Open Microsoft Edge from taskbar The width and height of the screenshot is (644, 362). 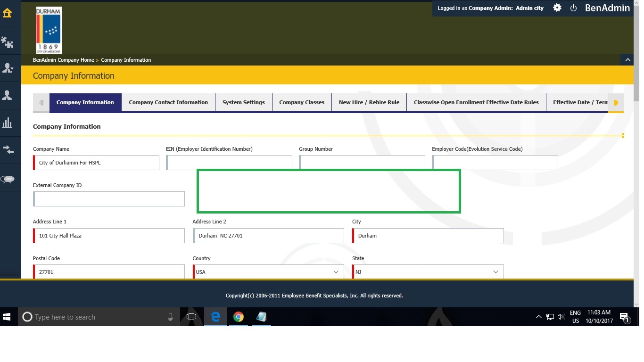215,317
